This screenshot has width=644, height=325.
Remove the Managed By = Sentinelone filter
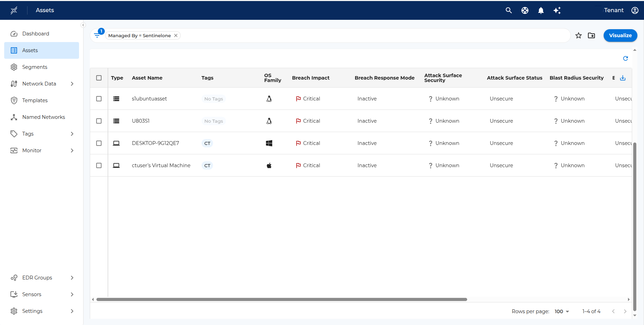[176, 35]
